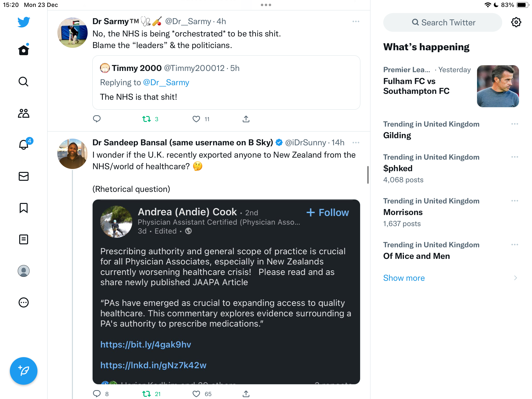Retweet Dr Sandeep Bansal's tweet with 21 retweets
This screenshot has height=399, width=532.
tap(147, 394)
